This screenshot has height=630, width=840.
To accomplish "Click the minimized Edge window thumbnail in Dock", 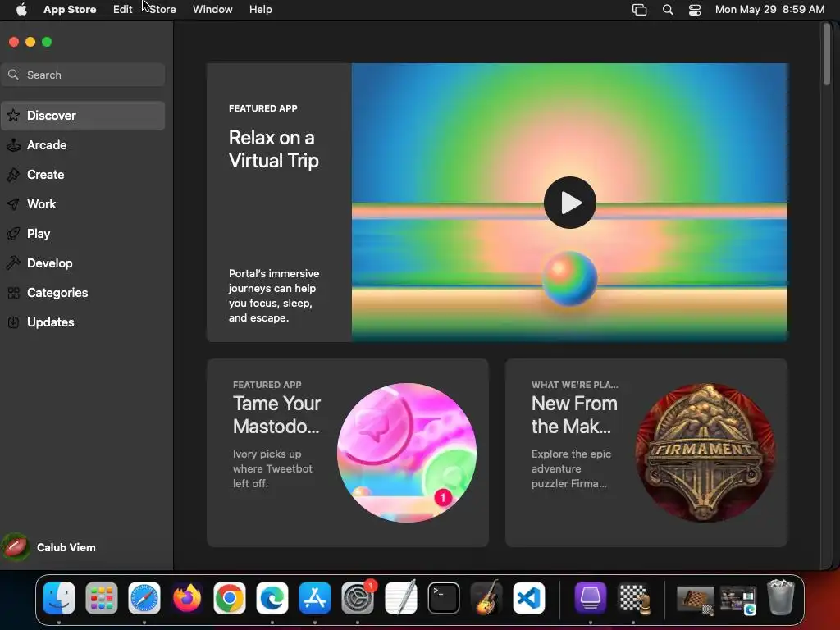I will click(x=738, y=600).
